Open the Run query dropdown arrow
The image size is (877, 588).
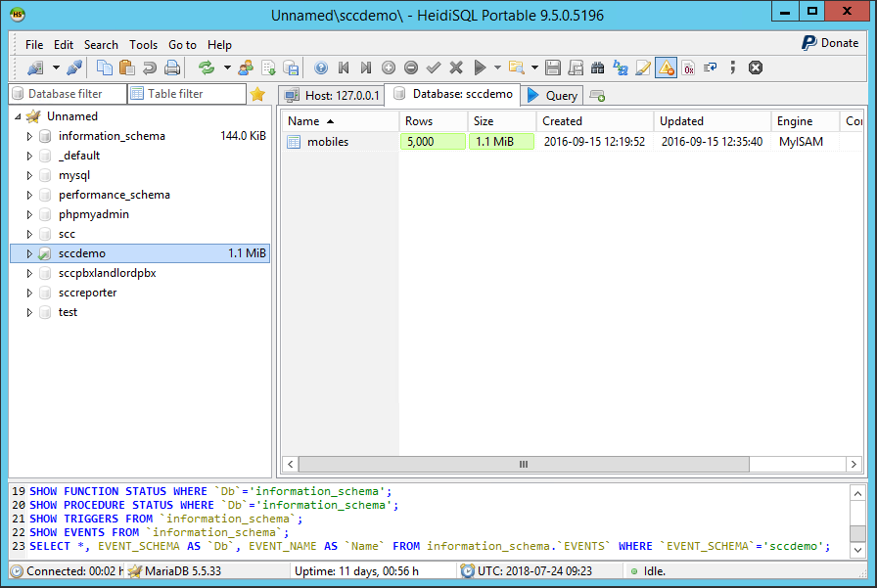(497, 68)
